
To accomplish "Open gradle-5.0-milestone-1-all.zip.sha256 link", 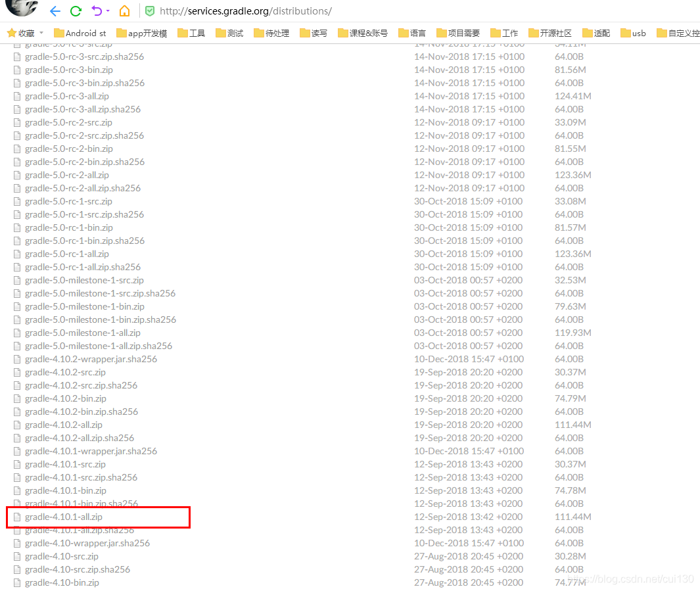I will point(99,346).
